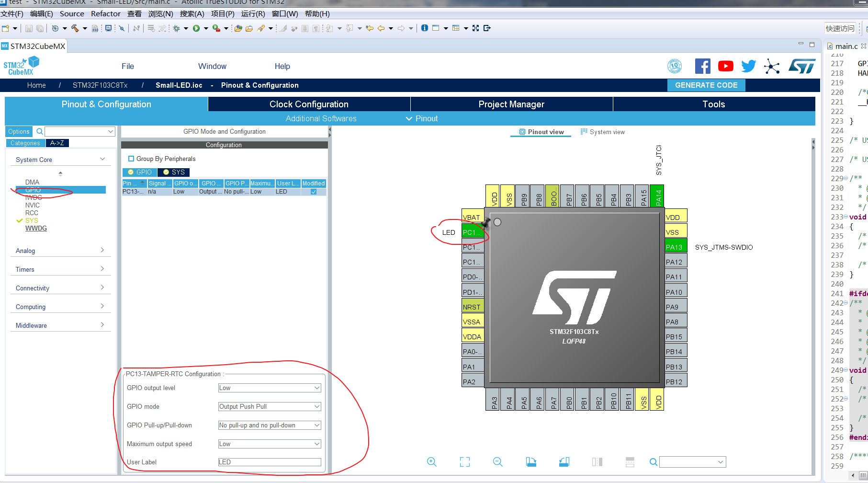
Task: Click the pin search magnifier icon
Action: click(653, 462)
